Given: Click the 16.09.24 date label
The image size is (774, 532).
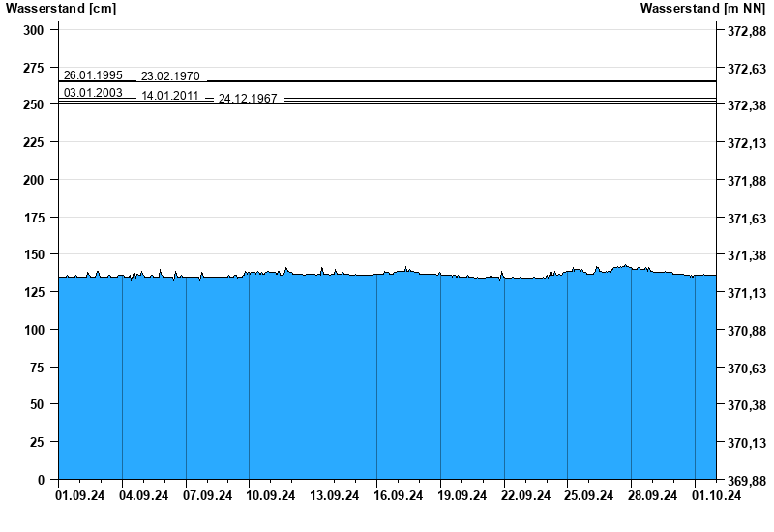Looking at the screenshot, I should tap(398, 495).
